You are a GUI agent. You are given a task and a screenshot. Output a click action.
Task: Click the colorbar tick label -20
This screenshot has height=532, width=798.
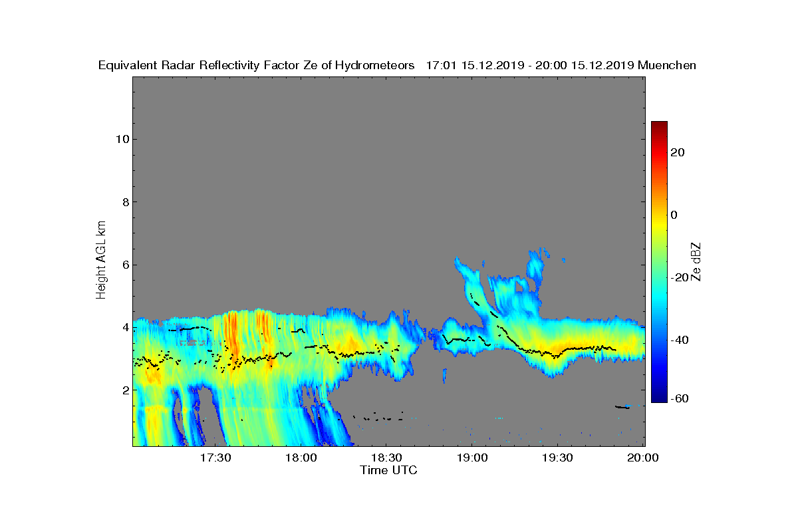tap(680, 277)
